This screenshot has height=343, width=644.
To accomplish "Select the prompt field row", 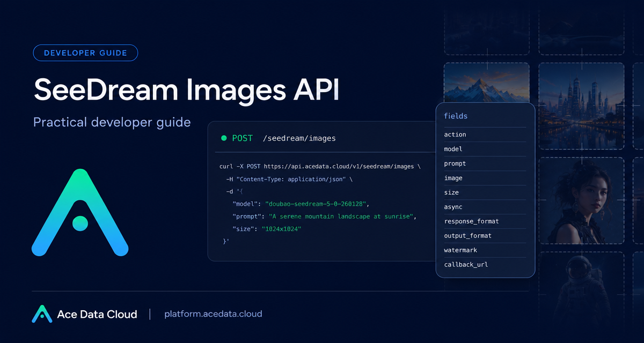I will [485, 163].
